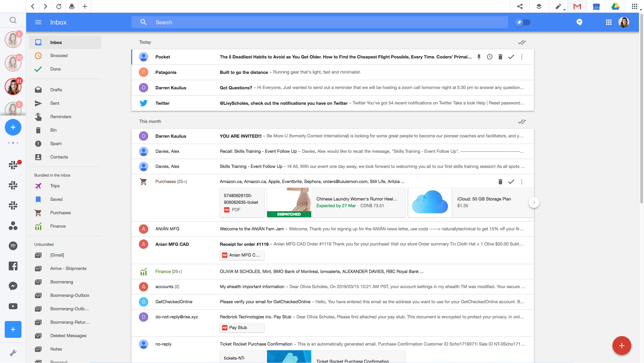
Task: Snooze the Pocket email
Action: click(490, 57)
